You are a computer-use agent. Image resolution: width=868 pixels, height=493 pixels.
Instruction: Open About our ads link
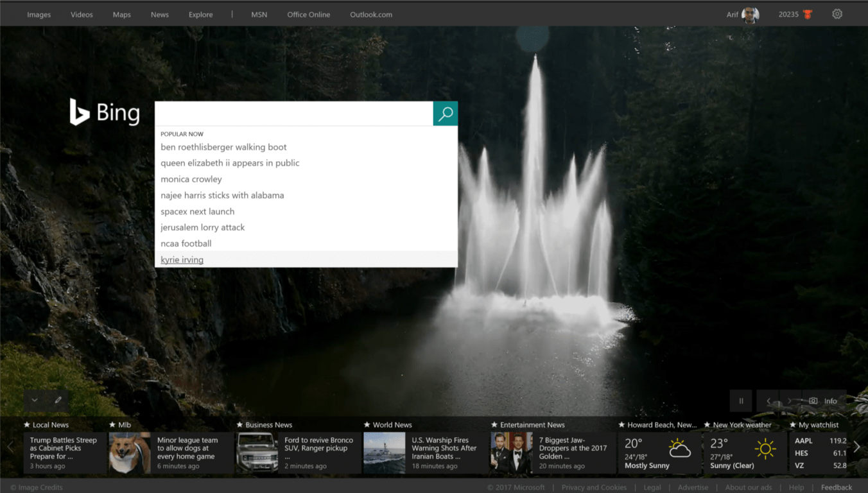749,487
